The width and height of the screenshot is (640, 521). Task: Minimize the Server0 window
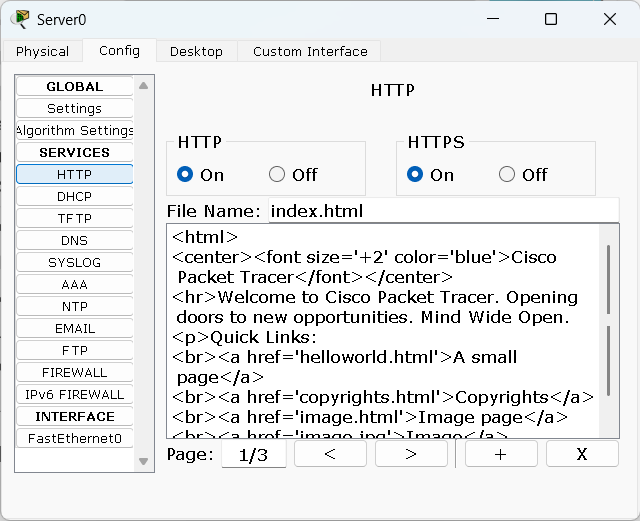(x=493, y=19)
